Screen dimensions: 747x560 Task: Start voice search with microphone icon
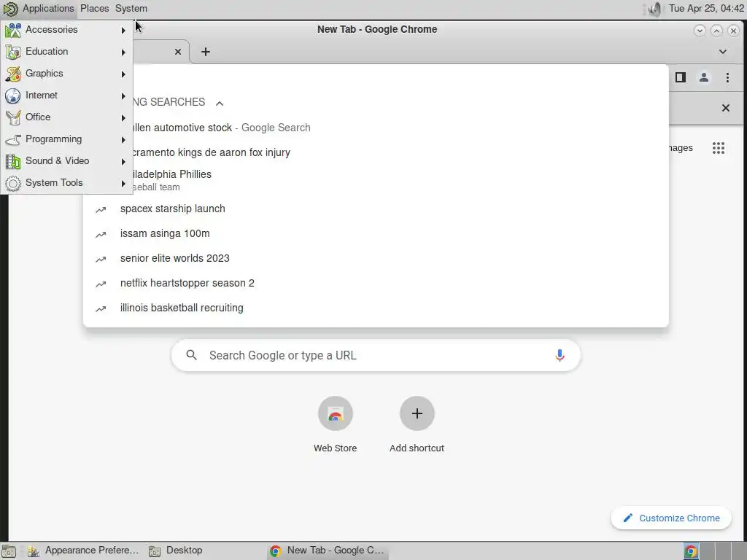point(560,355)
